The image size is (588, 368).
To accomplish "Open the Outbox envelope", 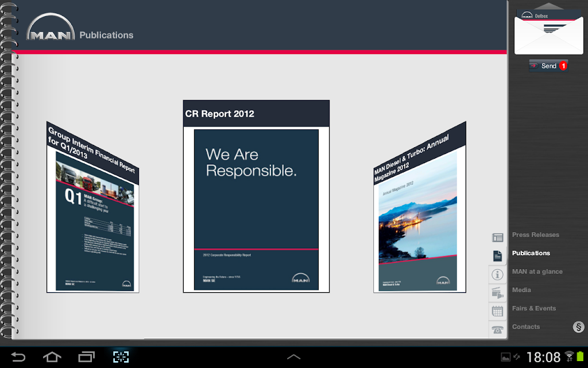I will coord(548,33).
